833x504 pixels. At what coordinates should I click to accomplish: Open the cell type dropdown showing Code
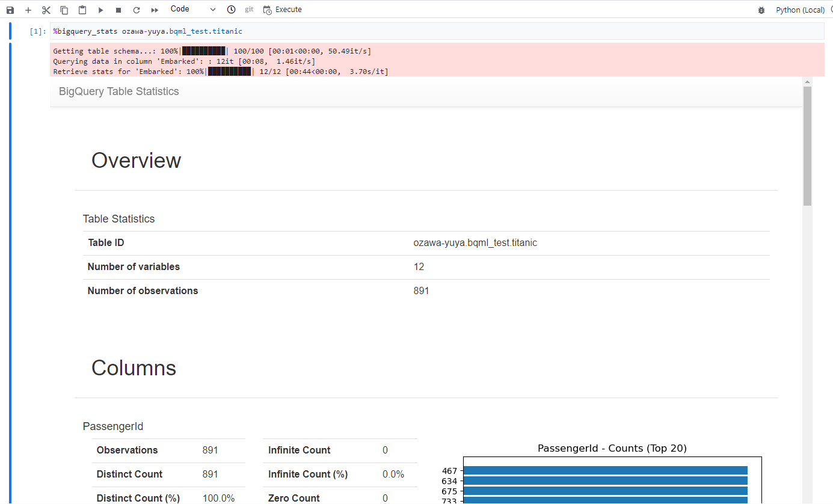point(192,9)
